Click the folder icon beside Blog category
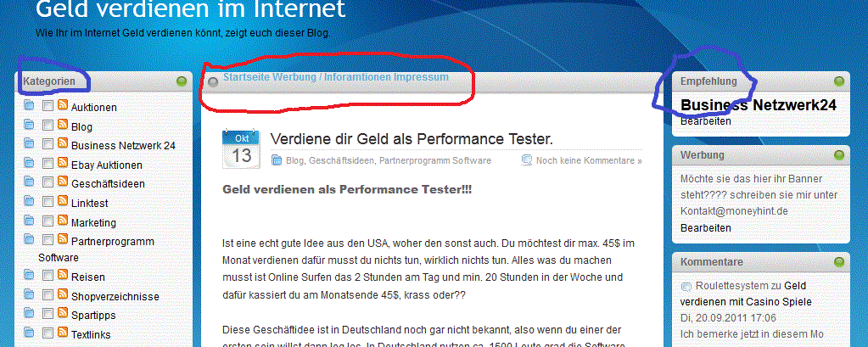The width and height of the screenshot is (868, 347). (x=29, y=125)
